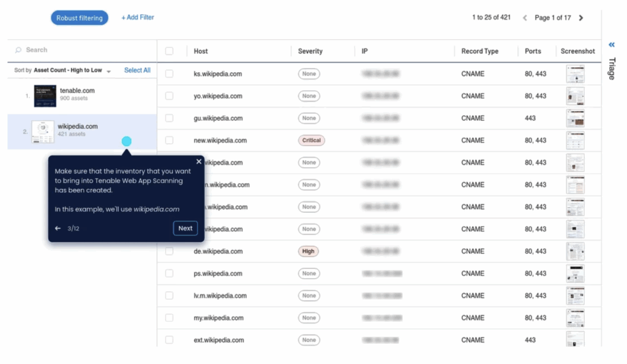The height and width of the screenshot is (364, 627).
Task: Add a new filter
Action: [138, 18]
